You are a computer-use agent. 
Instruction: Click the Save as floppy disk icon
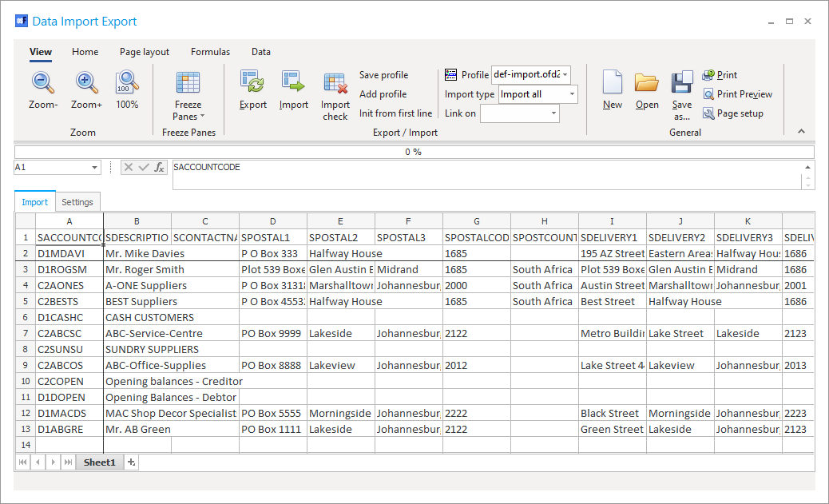(x=681, y=83)
